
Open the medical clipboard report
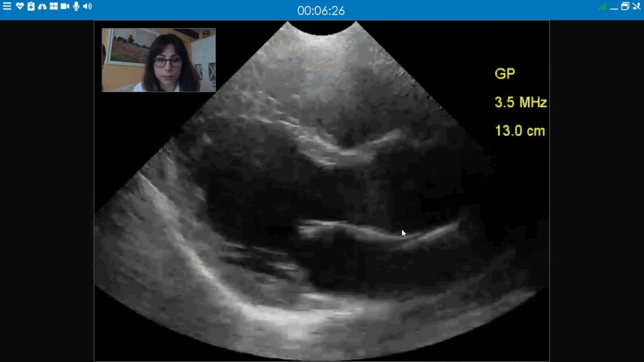pyautogui.click(x=31, y=6)
